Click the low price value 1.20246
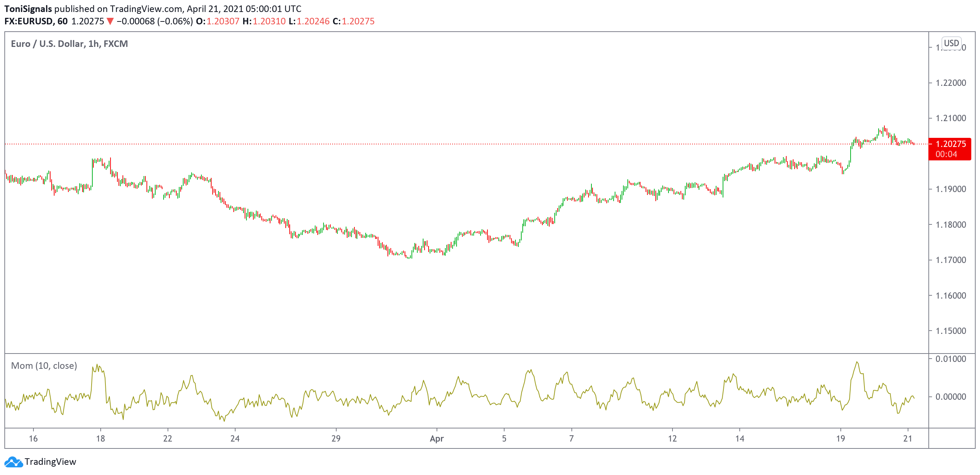 (313, 21)
